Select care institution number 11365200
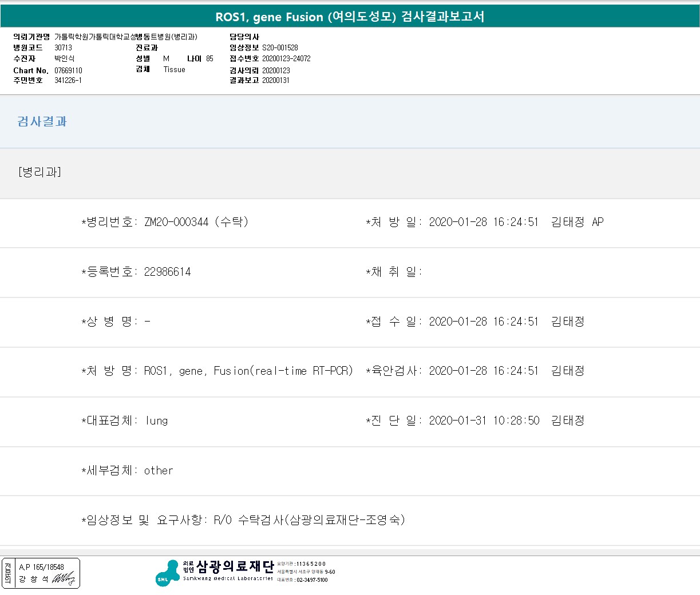700x595 pixels. 311,564
